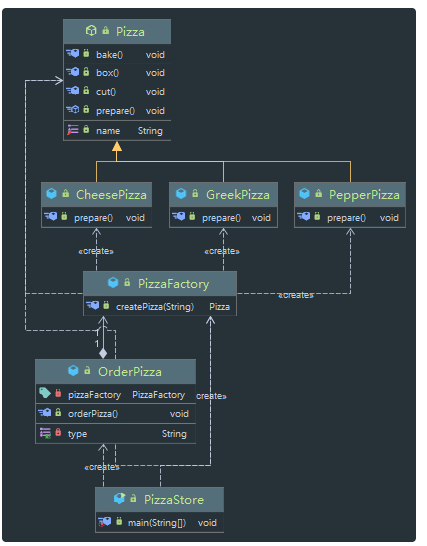Click the runnable class icon beside PizzaStore
The image size is (427, 546).
(119, 499)
